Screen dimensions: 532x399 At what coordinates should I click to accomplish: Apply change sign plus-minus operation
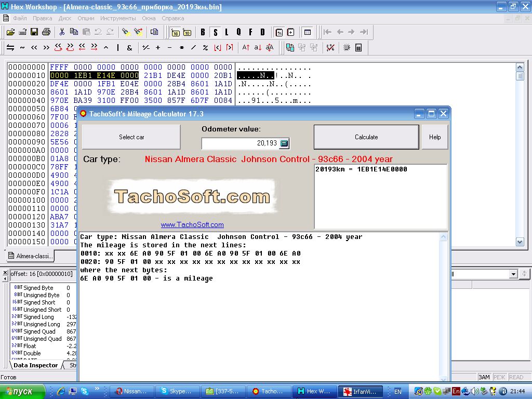coord(146,48)
